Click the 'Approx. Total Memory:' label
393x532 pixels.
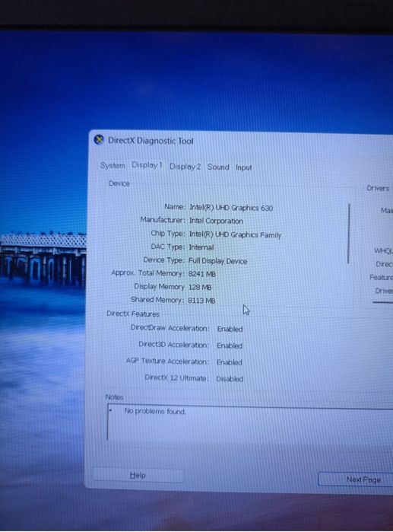pos(147,273)
